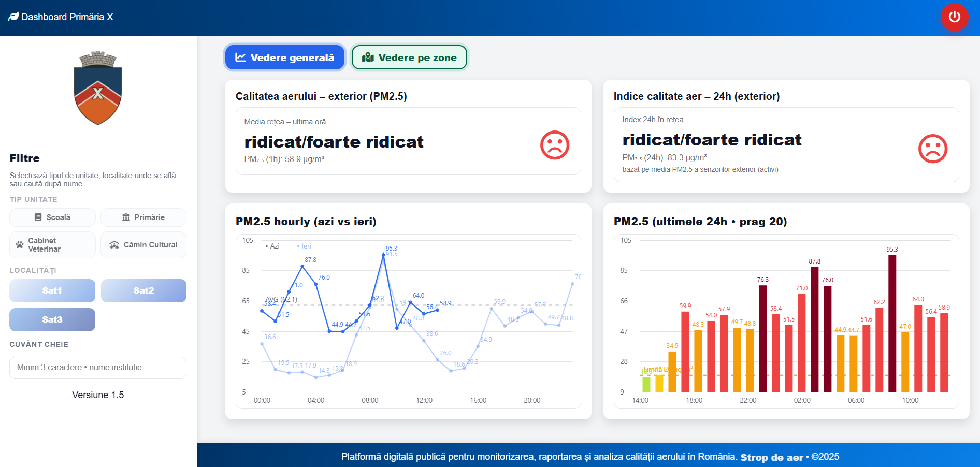The image size is (980, 467).
Task: Click the red power logout button
Action: pos(954,17)
